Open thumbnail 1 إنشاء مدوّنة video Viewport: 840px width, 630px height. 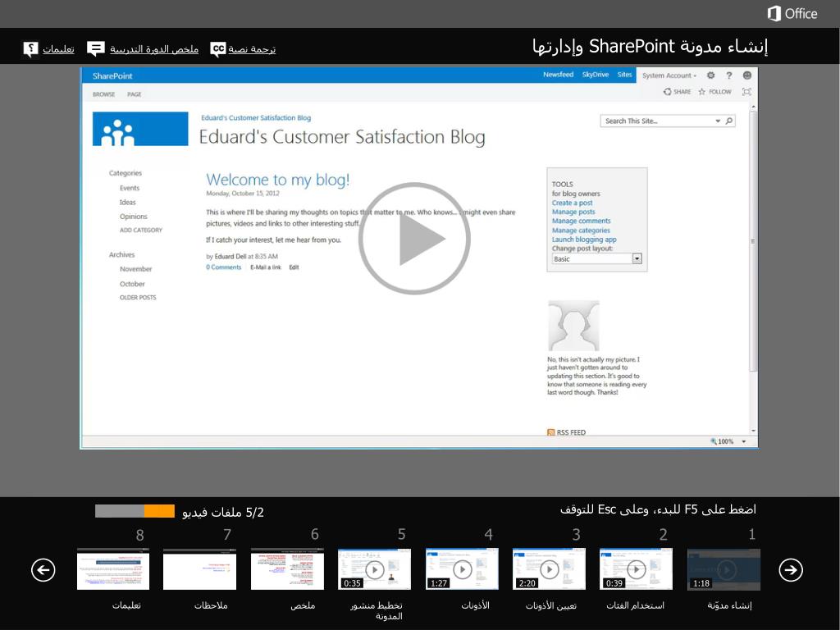point(724,569)
